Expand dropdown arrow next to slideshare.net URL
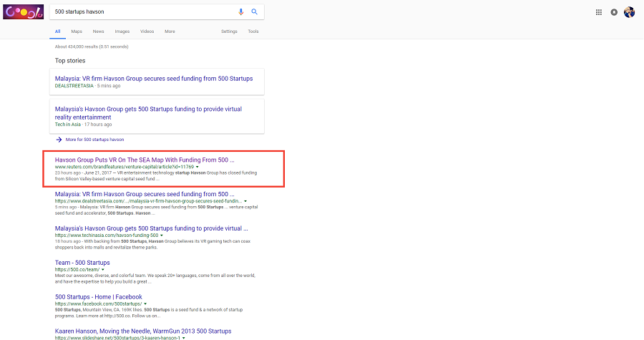Screen dimensions: 644x340 coord(184,338)
